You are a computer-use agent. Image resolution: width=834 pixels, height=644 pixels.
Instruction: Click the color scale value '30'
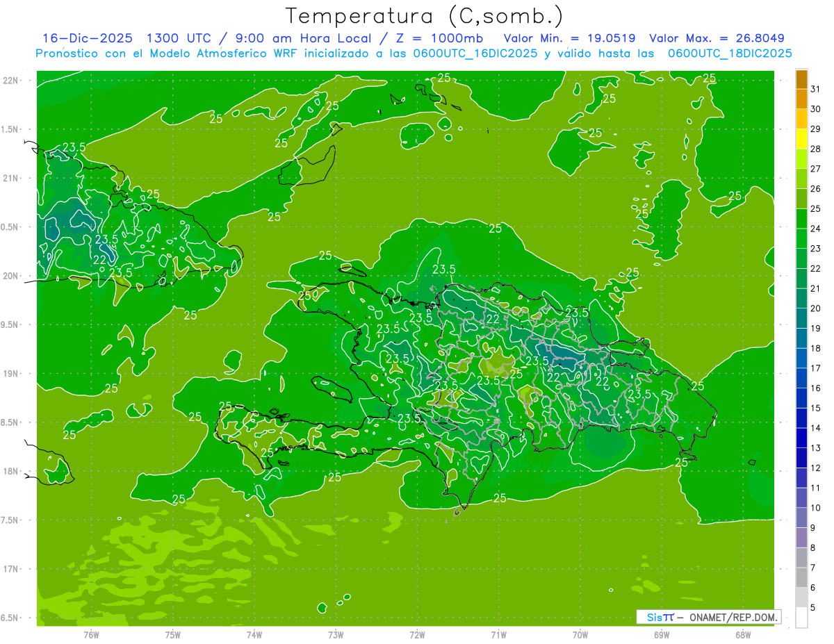(x=816, y=109)
